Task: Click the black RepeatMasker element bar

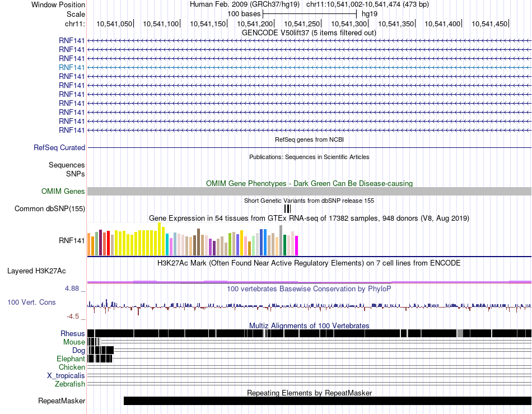Action: pyautogui.click(x=328, y=401)
